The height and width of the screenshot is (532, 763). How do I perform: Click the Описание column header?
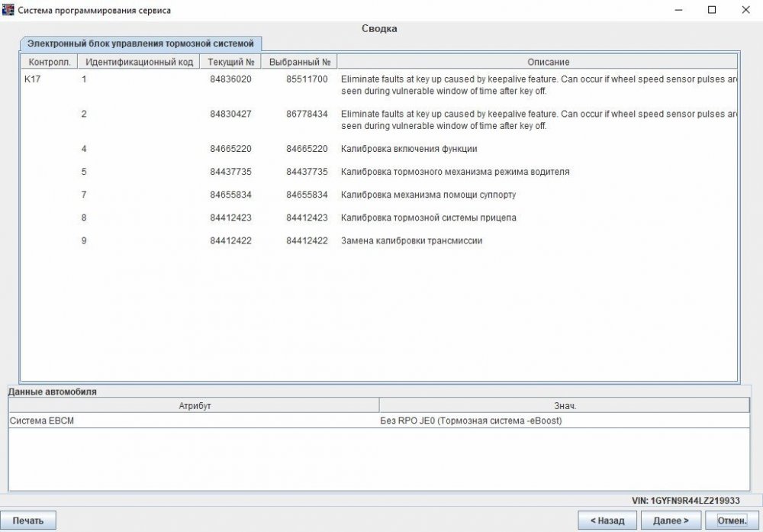coord(537,62)
